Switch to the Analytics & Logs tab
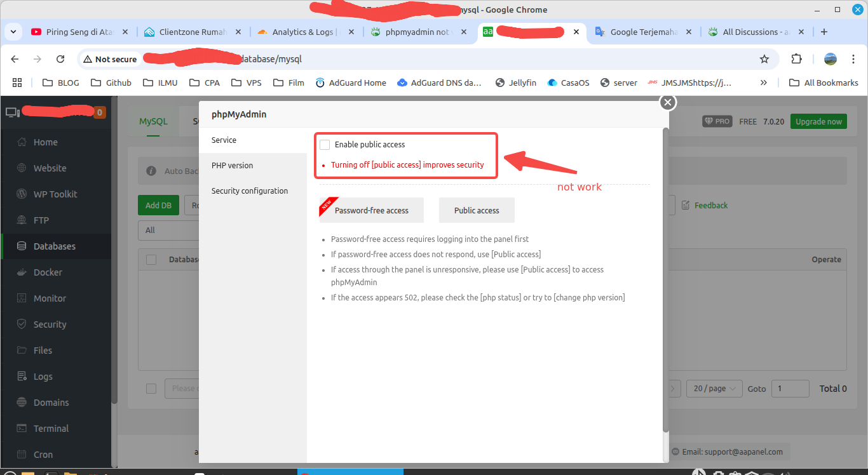This screenshot has width=868, height=475. tap(306, 32)
